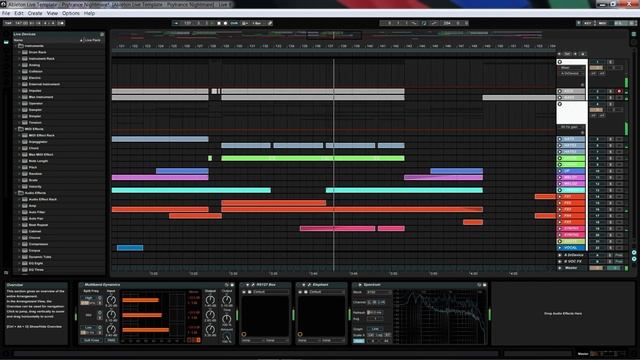Click Soft Knee in Multiband Dynamics
Screen dimensions: 640x360
(91, 340)
